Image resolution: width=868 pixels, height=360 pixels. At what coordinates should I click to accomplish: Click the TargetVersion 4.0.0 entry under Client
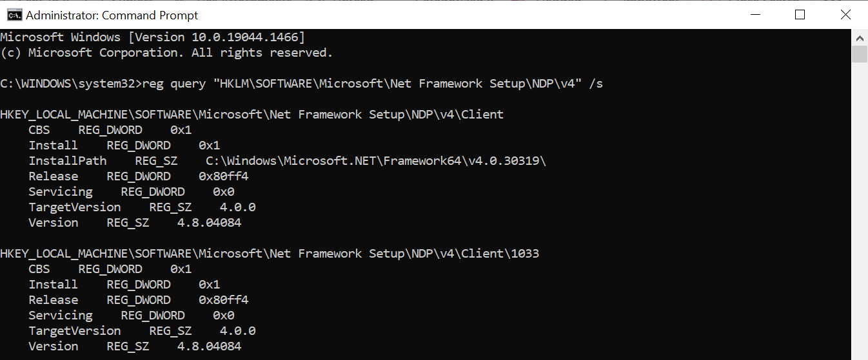(142, 207)
